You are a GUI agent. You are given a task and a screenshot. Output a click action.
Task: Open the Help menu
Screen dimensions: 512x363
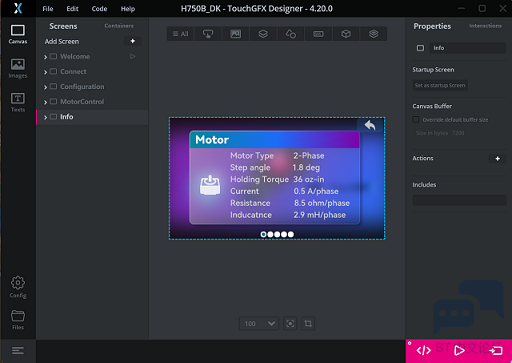(128, 9)
